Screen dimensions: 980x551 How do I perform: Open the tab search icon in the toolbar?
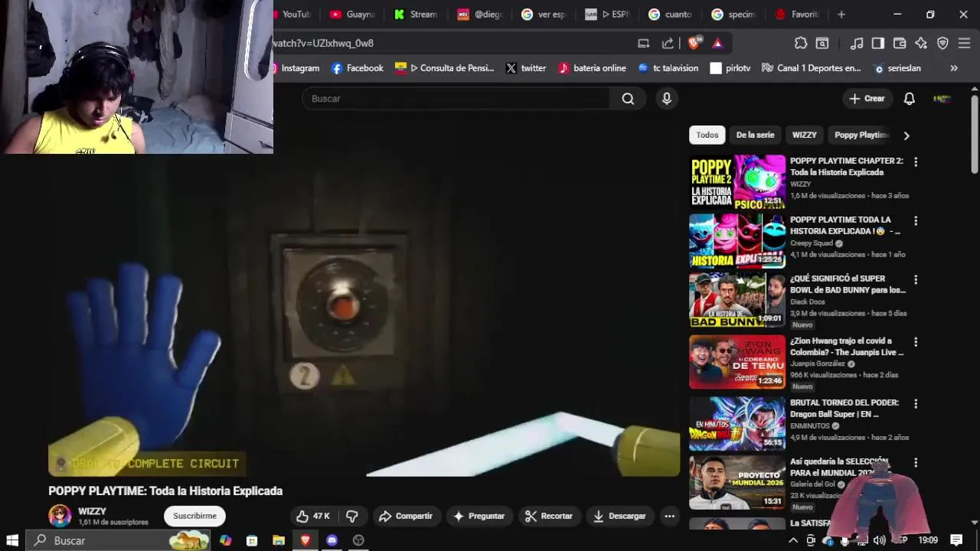pos(822,44)
